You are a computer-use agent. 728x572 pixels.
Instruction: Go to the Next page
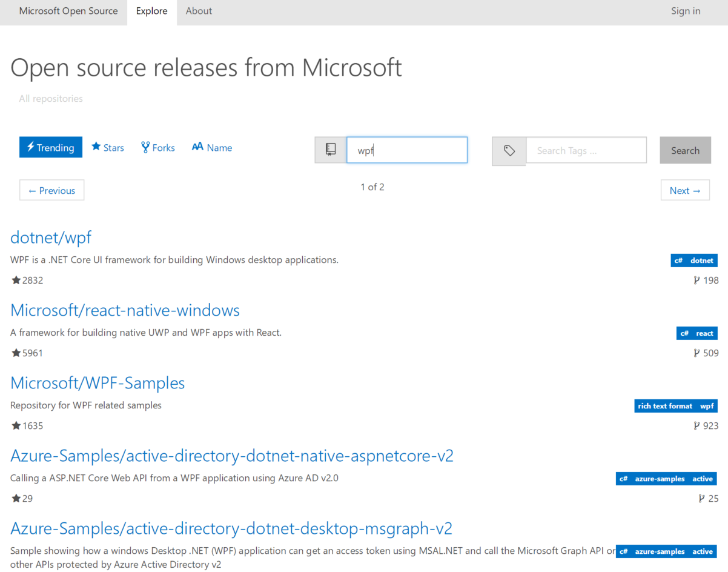tap(685, 190)
